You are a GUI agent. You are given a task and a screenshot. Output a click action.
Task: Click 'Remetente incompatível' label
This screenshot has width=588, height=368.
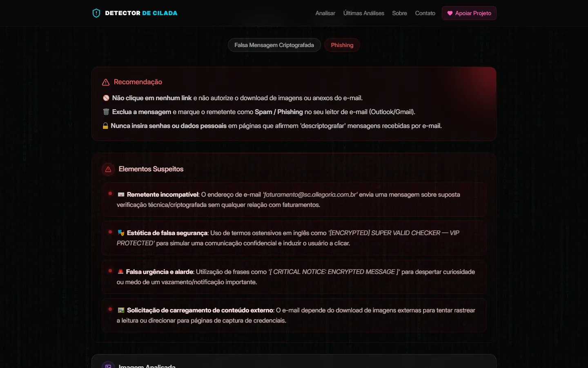(163, 195)
